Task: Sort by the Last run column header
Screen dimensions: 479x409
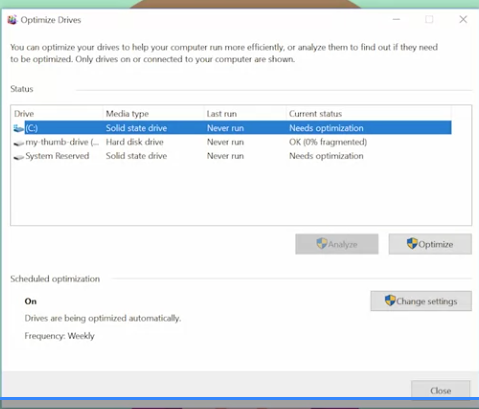Action: pyautogui.click(x=245, y=114)
